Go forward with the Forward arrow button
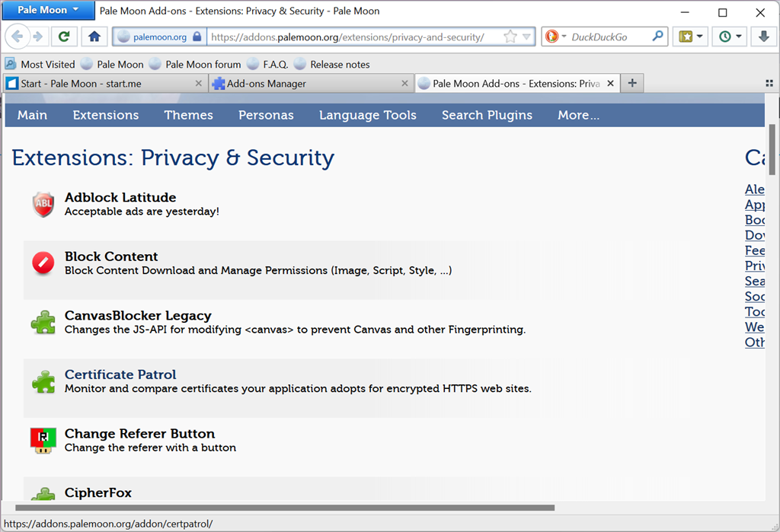Image resolution: width=780 pixels, height=532 pixels. 38,37
